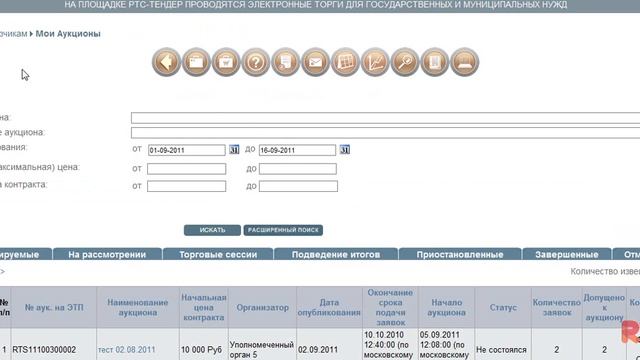Open РАСШИРЕННЫЙ ПОИСК advanced search
Screen dimensions: 640x360
[x=283, y=230]
